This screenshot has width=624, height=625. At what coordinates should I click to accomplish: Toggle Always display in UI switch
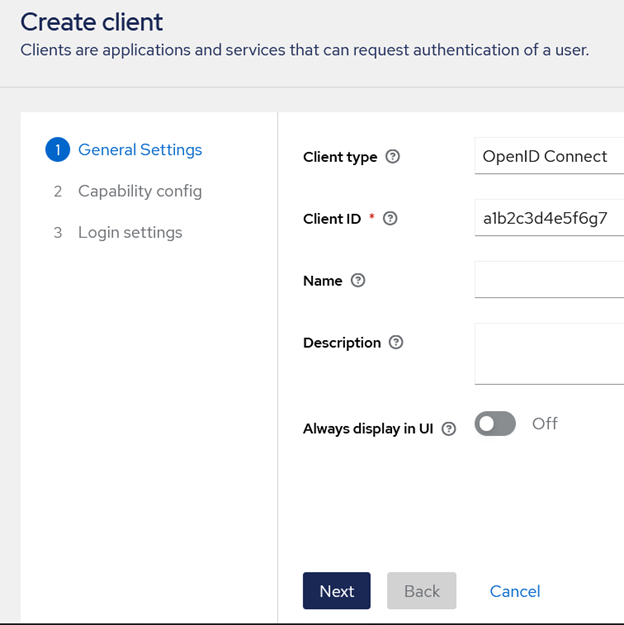tap(495, 423)
